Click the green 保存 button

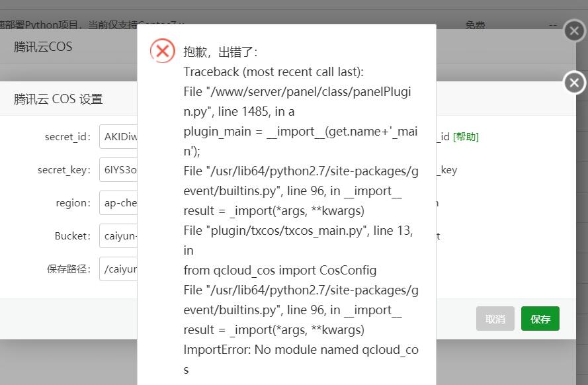coord(540,319)
